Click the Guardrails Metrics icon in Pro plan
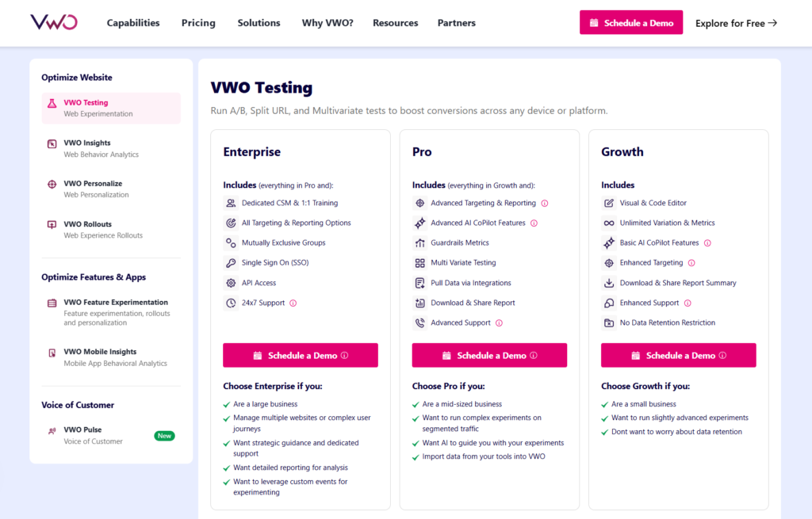The image size is (812, 519). (419, 242)
